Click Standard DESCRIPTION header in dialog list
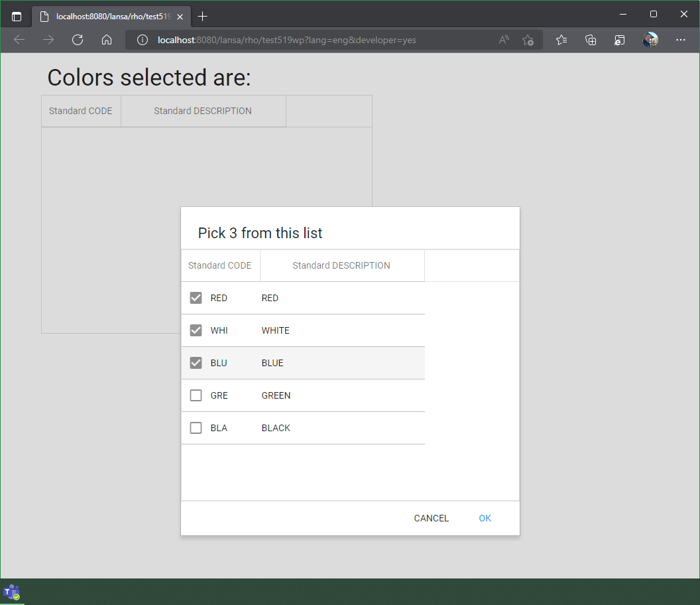 click(341, 265)
